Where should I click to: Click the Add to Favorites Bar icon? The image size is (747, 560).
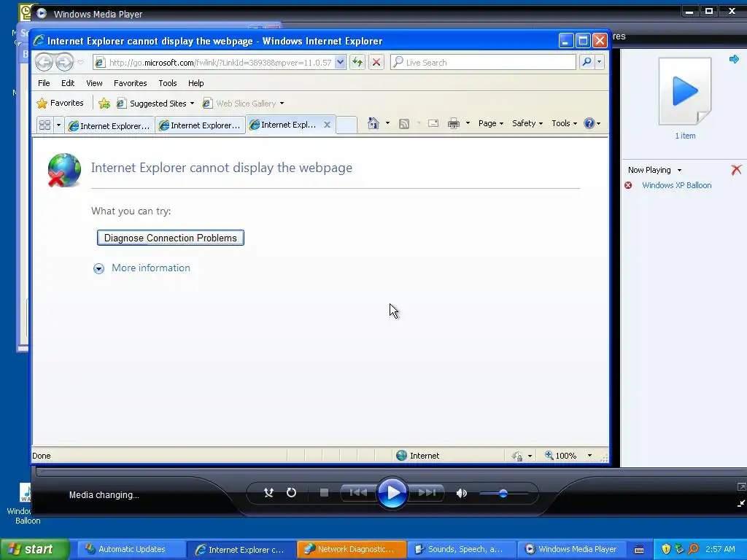(x=104, y=104)
